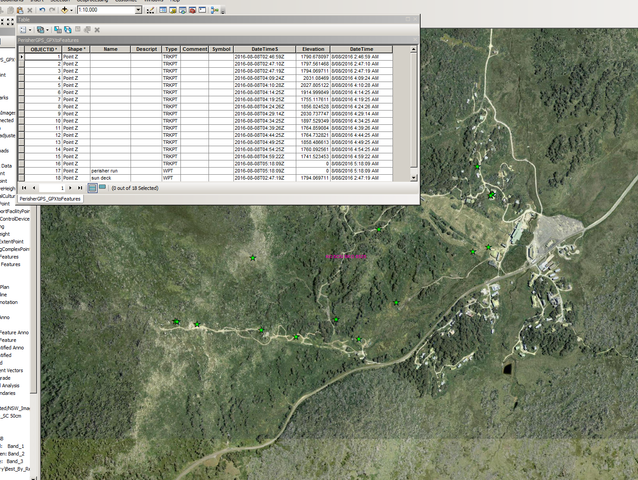Click the "0 out of 18 Selected" status text
Screen dimensions: 638x480
click(135, 188)
